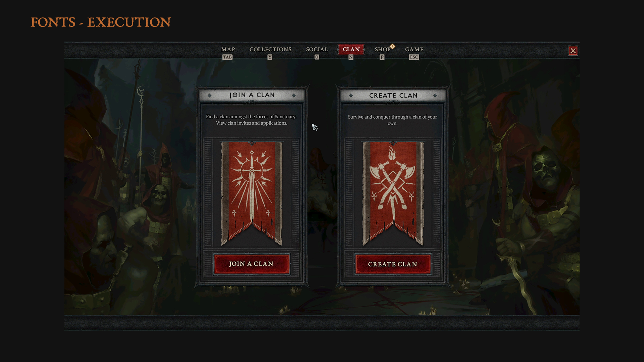Click the Create Clan panel header
644x362 pixels.
pyautogui.click(x=393, y=96)
